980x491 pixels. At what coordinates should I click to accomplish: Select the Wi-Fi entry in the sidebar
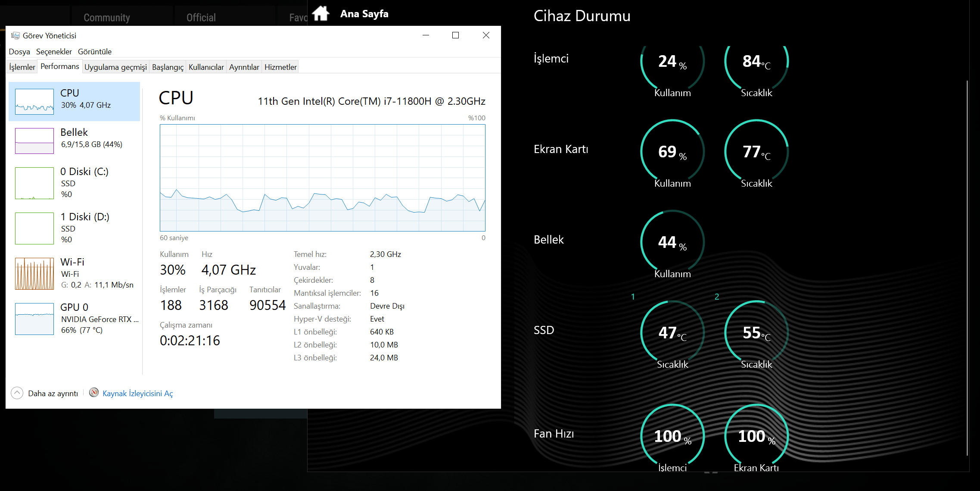(75, 273)
